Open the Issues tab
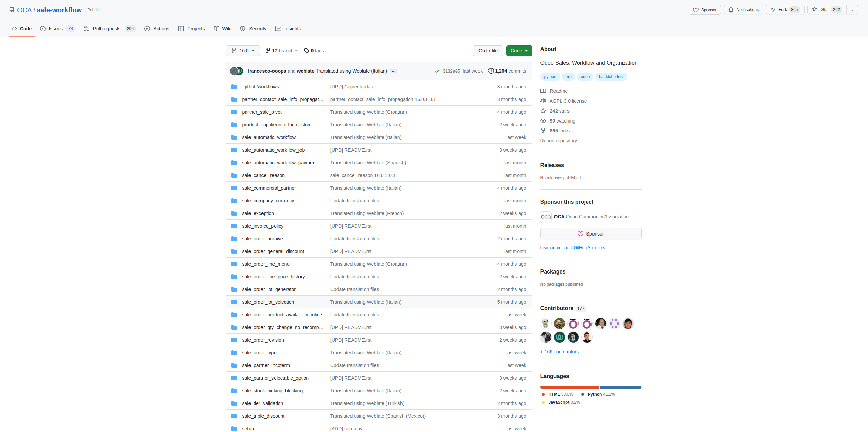The width and height of the screenshot is (868, 432). coord(58,29)
